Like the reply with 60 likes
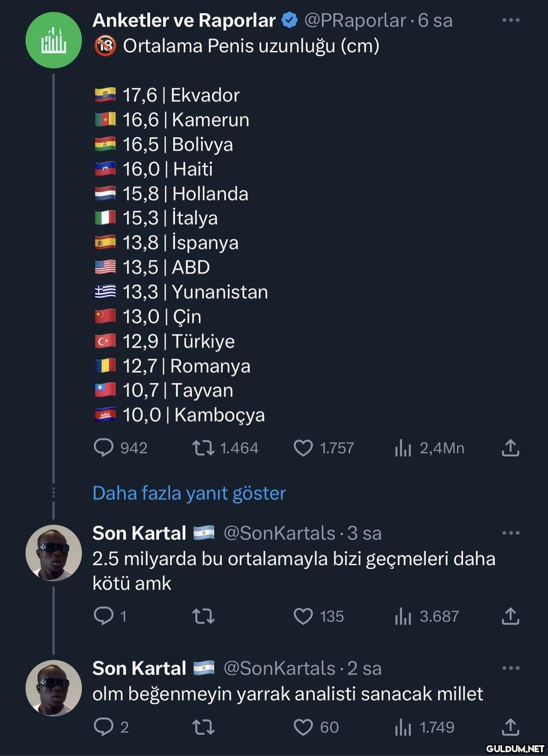548x756 pixels. [x=303, y=727]
